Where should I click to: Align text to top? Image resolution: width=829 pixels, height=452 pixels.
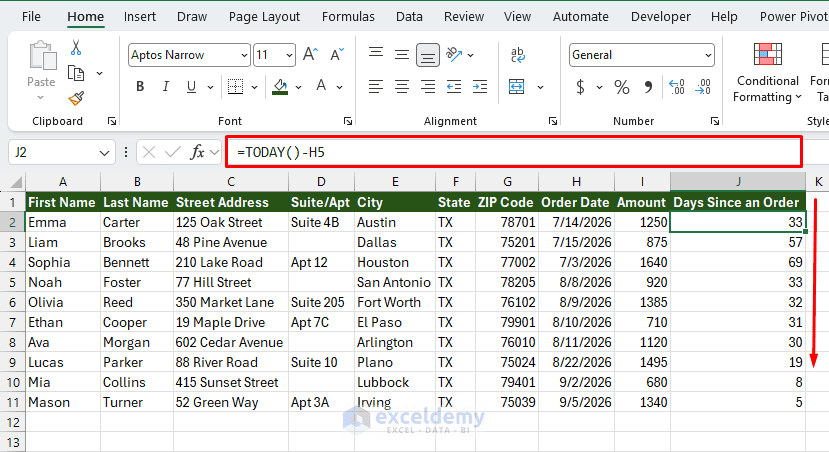[376, 54]
